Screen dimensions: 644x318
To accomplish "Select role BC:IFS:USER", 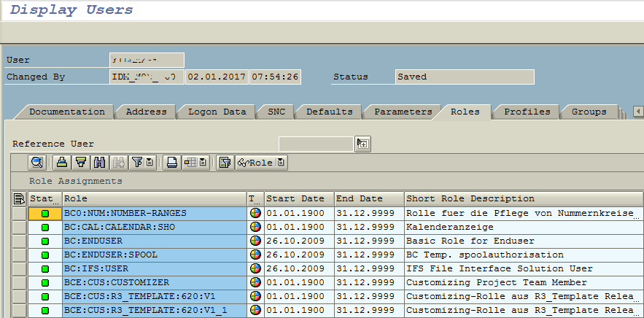I will (155, 268).
